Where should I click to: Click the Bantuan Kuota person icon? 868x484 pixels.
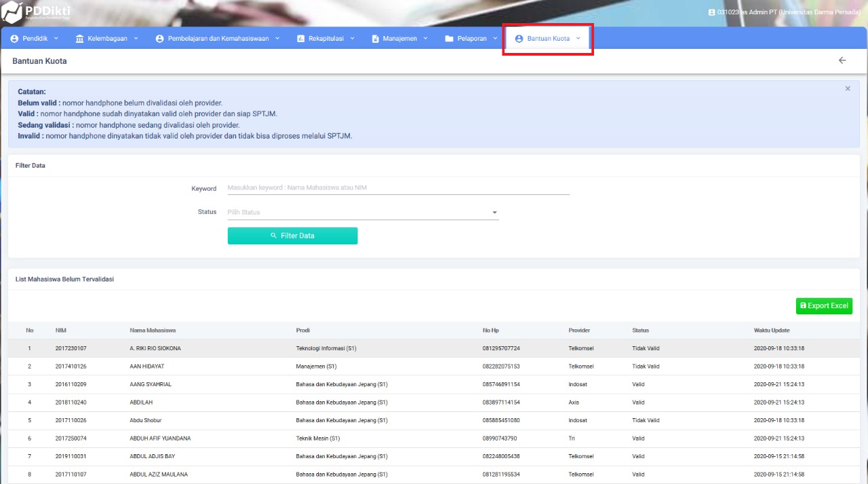(x=519, y=39)
